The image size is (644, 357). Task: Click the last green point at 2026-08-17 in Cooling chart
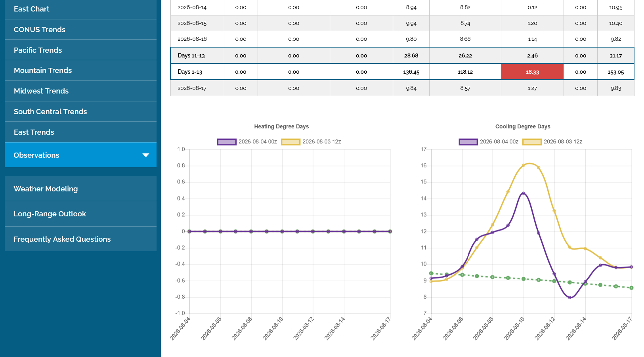(x=631, y=288)
